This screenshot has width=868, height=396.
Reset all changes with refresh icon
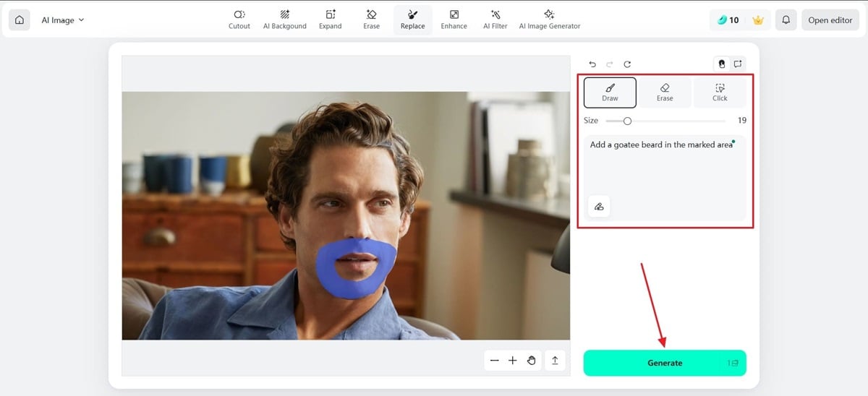627,64
